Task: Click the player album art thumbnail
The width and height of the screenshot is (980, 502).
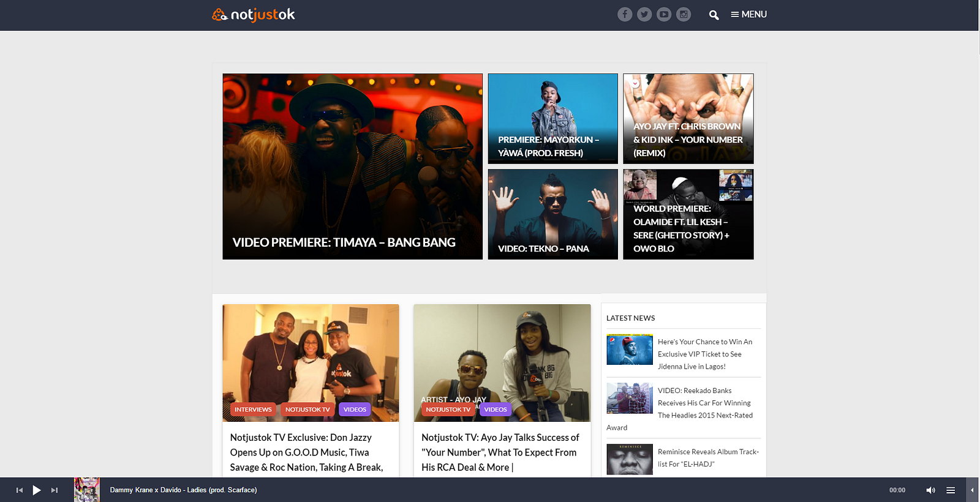Action: 87,490
